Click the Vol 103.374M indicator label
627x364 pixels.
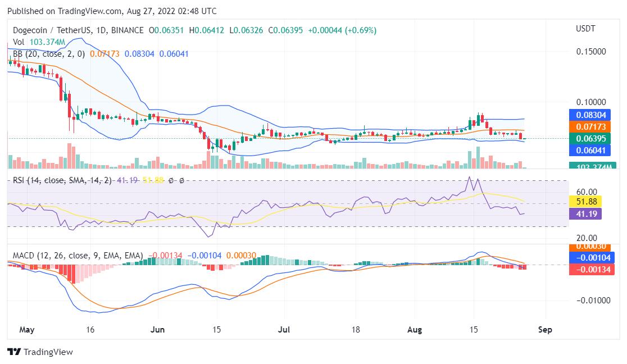(x=39, y=42)
